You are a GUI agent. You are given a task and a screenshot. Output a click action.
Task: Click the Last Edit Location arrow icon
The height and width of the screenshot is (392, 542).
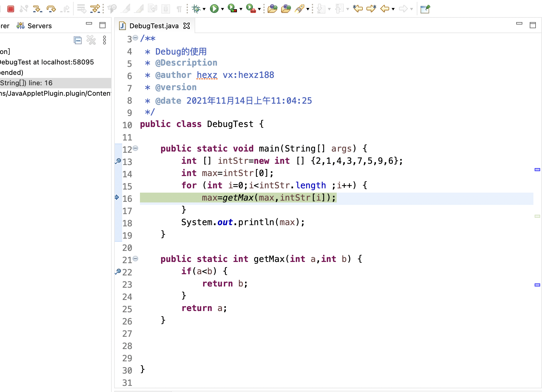(x=358, y=9)
